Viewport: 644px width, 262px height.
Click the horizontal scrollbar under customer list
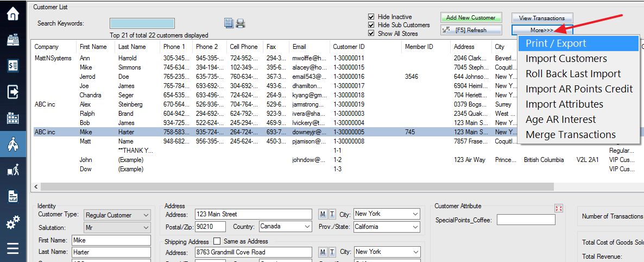click(x=298, y=187)
